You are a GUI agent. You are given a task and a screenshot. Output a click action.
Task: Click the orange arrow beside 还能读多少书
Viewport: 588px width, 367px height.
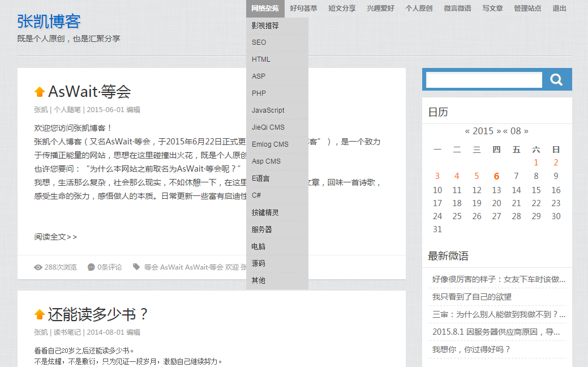tap(40, 314)
